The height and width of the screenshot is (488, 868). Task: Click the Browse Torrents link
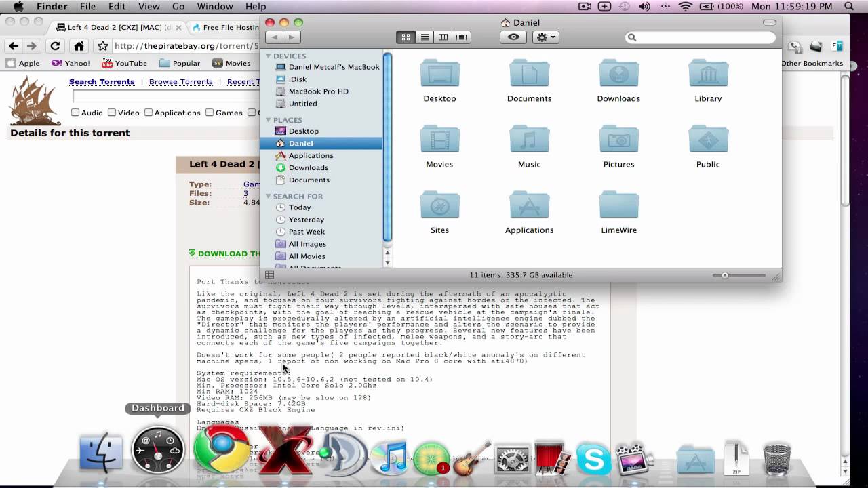pos(181,82)
